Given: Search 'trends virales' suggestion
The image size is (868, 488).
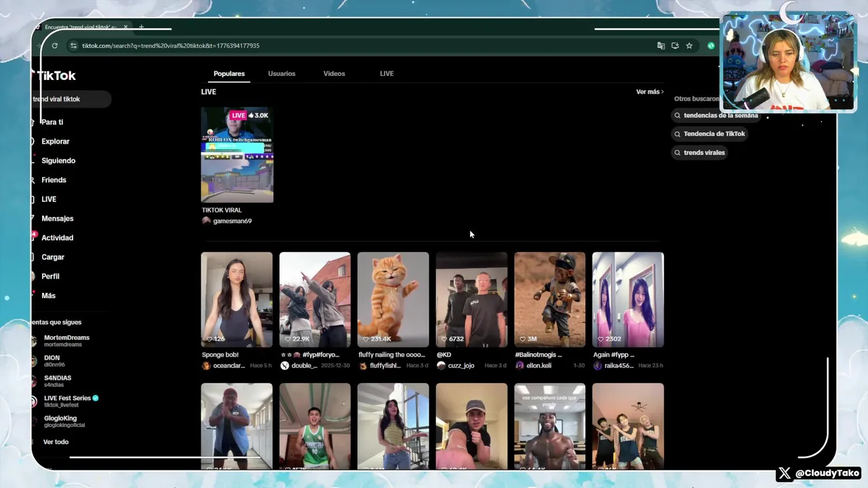Looking at the screenshot, I should click(700, 153).
